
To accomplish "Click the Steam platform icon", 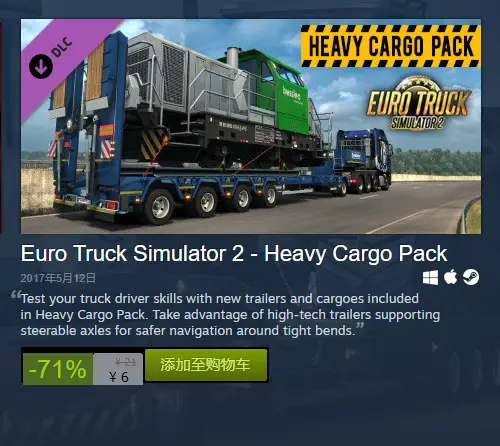I will tap(471, 277).
